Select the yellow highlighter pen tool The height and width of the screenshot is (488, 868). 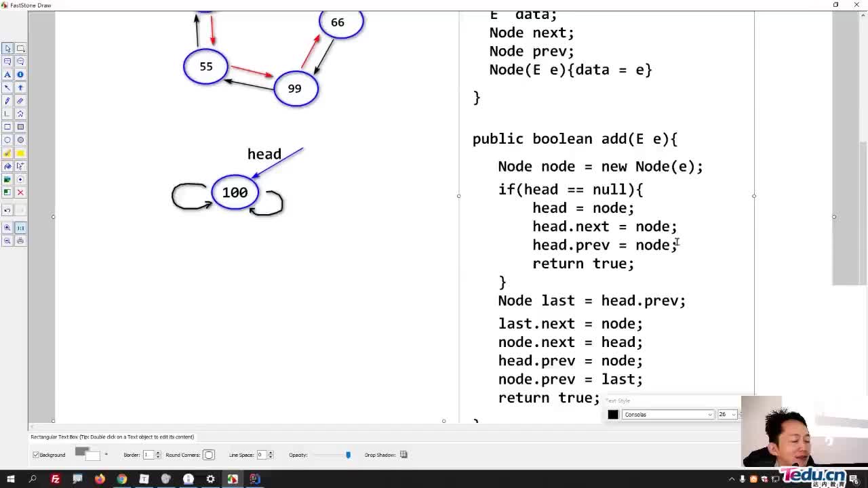click(7, 153)
